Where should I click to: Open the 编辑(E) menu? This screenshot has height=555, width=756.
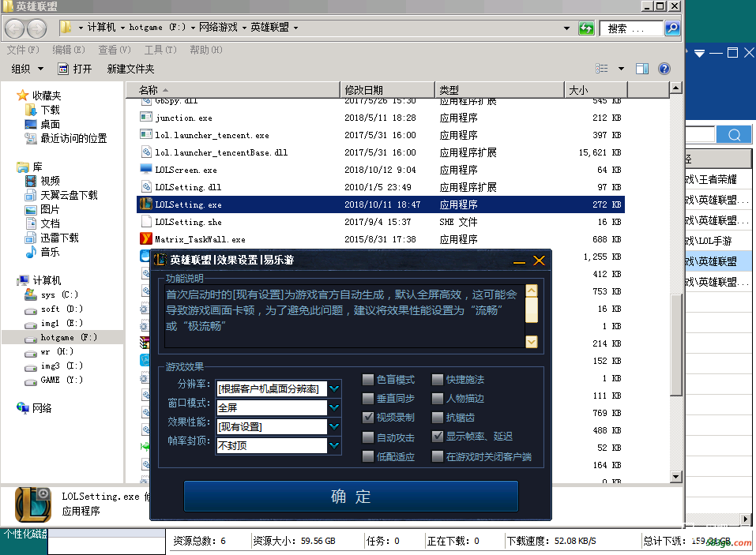[x=69, y=50]
